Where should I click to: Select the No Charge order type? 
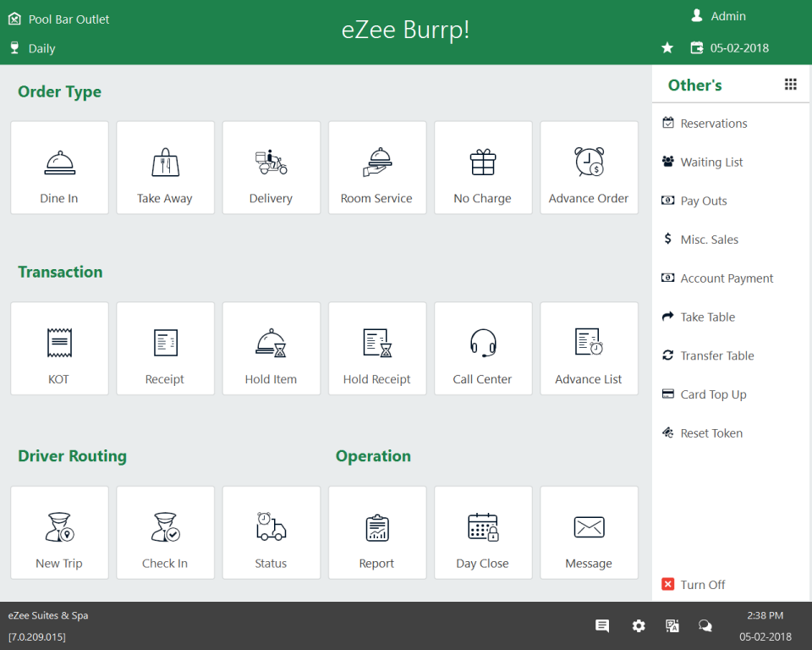[x=483, y=168]
